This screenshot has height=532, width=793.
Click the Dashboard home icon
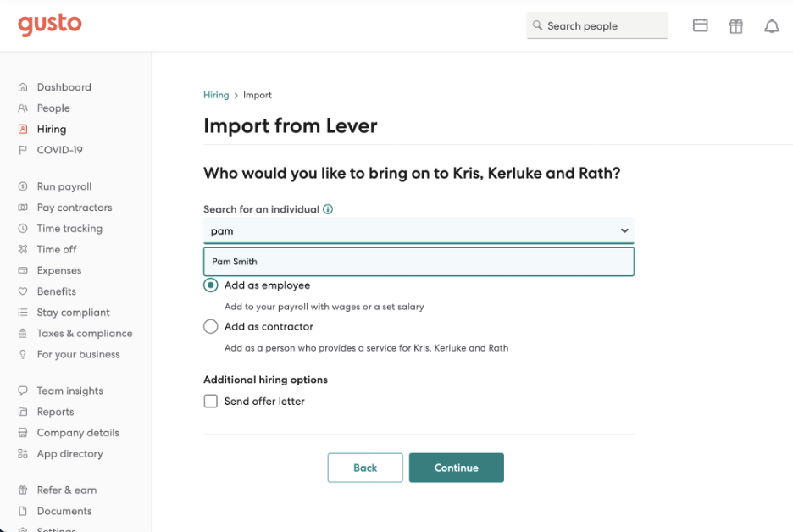click(x=23, y=87)
